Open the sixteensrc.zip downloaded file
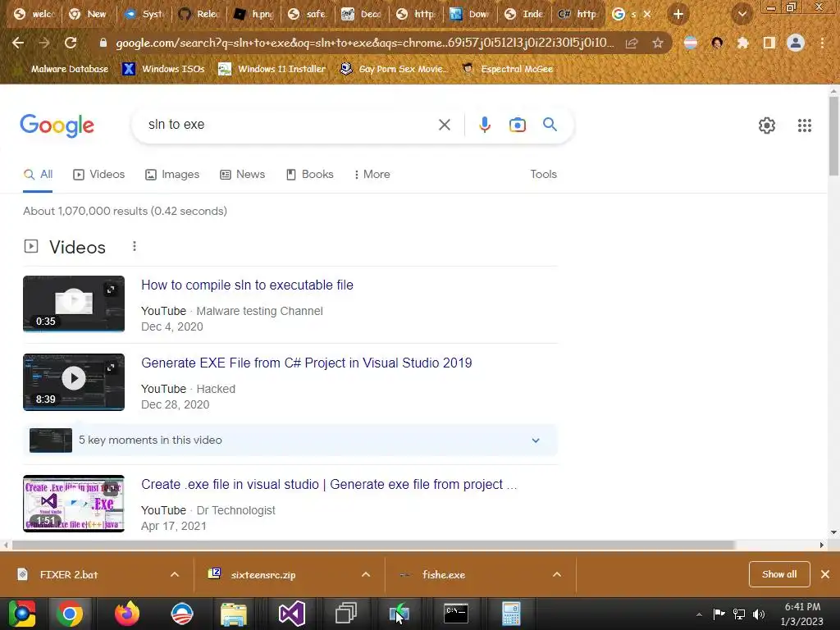The image size is (840, 630). [263, 574]
